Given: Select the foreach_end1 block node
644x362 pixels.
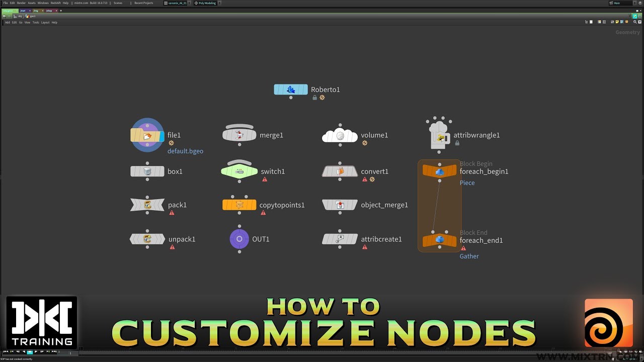Looking at the screenshot, I should pyautogui.click(x=439, y=240).
